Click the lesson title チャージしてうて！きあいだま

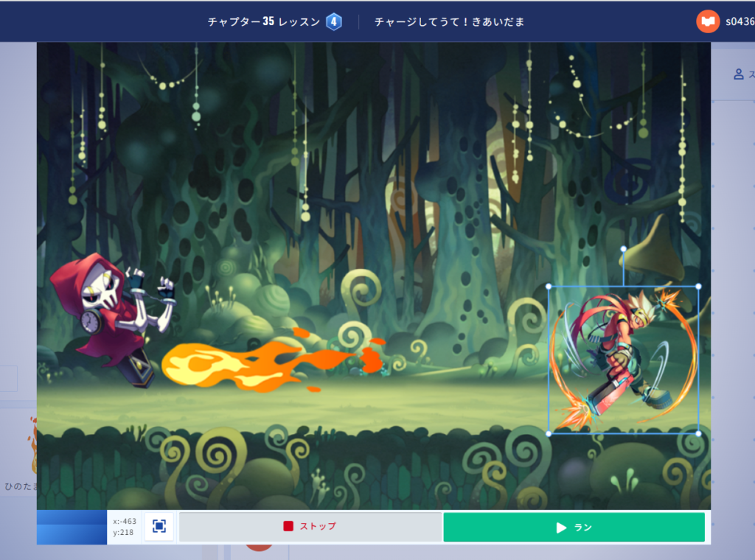[449, 22]
